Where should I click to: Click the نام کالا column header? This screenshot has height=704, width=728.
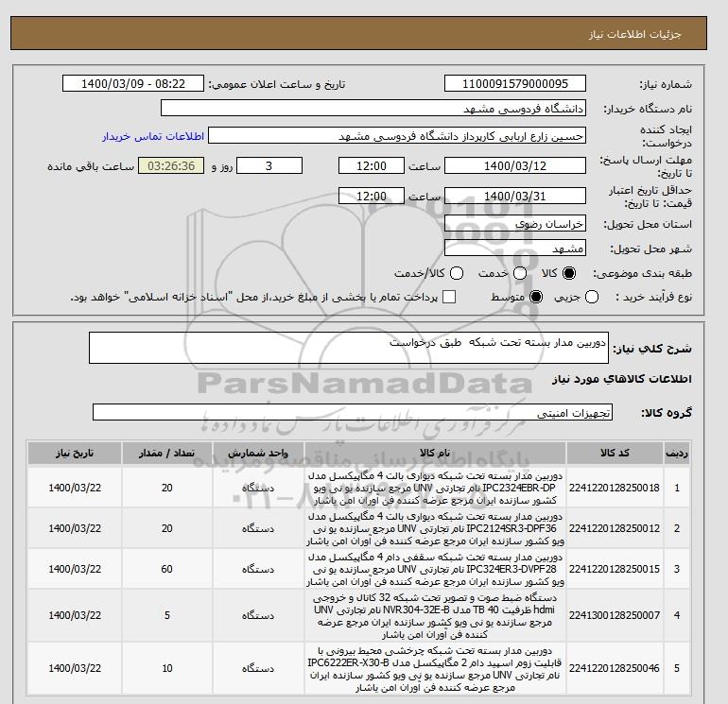[x=435, y=454]
